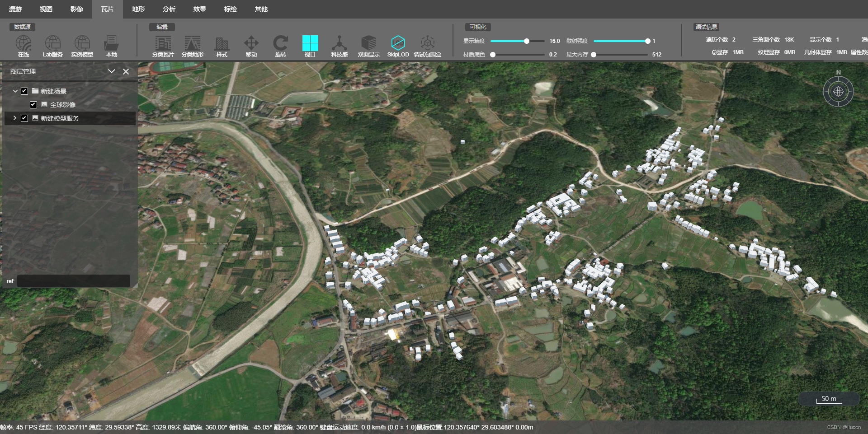Select the 分类瓦片 classify tiles tool
This screenshot has height=434, width=868.
click(x=163, y=46)
